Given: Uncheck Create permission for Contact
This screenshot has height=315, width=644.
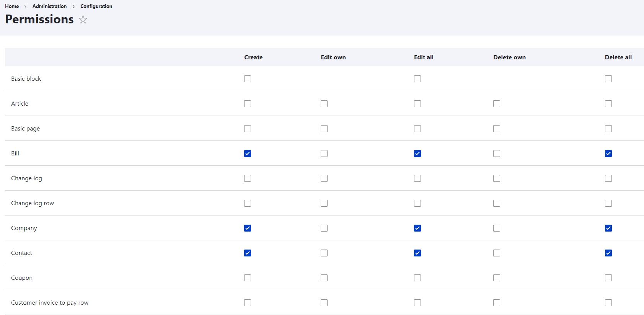Looking at the screenshot, I should [248, 253].
